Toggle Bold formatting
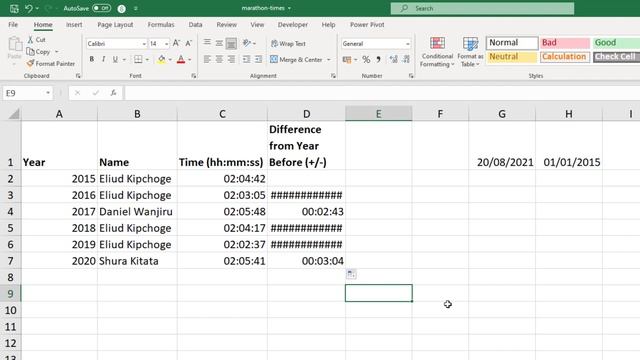 coord(92,60)
